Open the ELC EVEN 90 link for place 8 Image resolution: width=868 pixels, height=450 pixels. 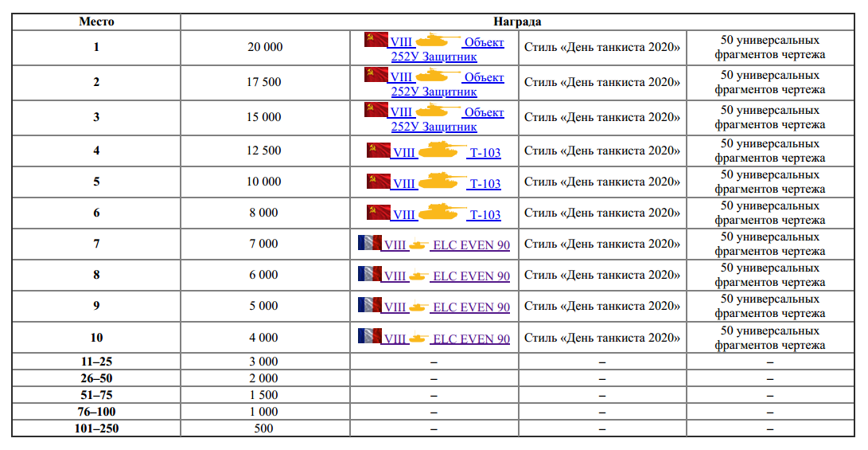point(471,276)
